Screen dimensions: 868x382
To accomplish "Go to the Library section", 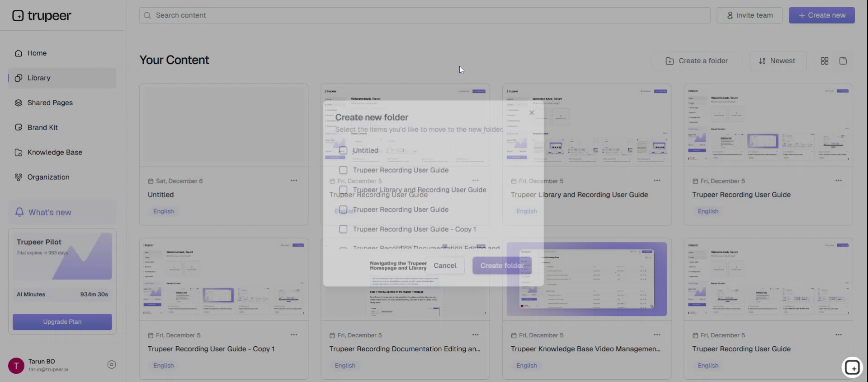I will coord(62,78).
